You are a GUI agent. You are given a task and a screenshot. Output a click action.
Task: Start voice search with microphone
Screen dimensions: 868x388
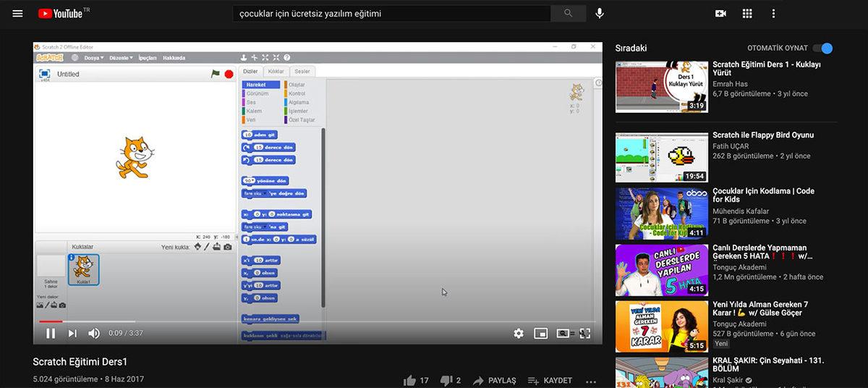click(600, 14)
